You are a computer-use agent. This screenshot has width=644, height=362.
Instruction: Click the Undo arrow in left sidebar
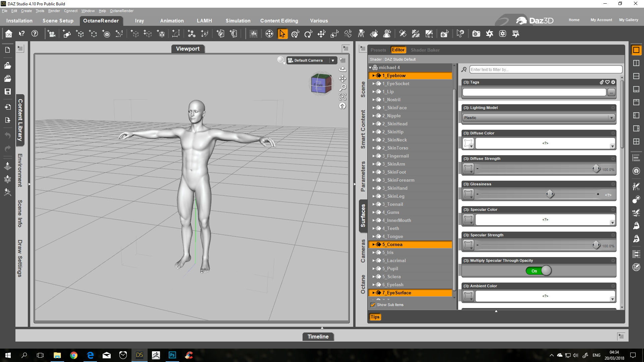tap(7, 135)
